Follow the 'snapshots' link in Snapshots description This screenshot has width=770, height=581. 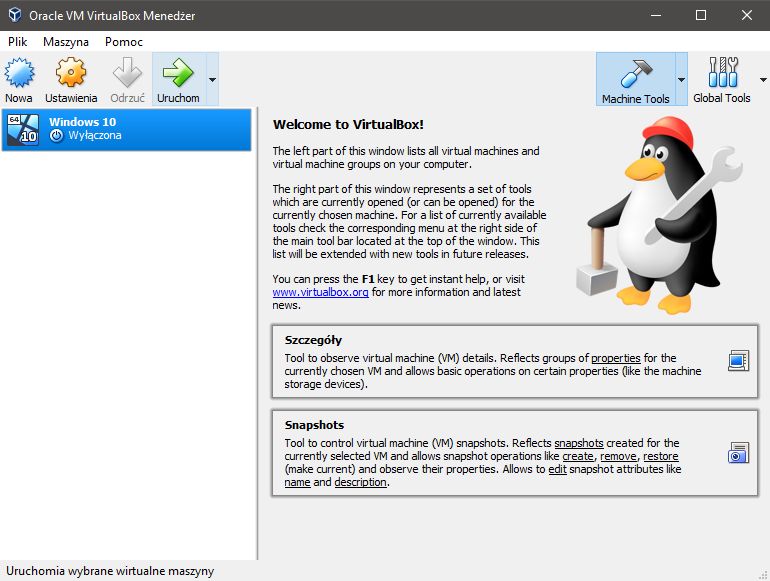point(578,443)
